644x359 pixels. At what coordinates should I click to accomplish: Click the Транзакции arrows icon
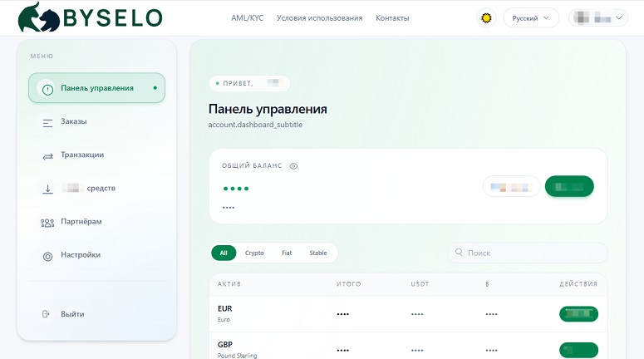click(x=47, y=155)
